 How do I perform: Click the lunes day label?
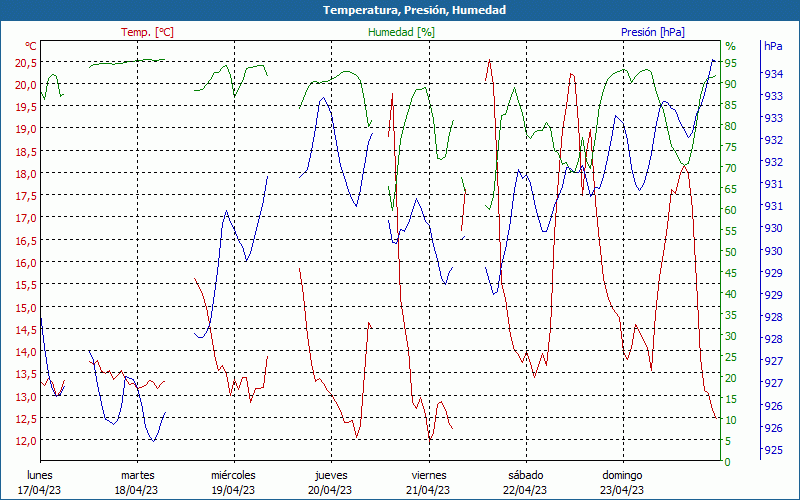(x=40, y=476)
